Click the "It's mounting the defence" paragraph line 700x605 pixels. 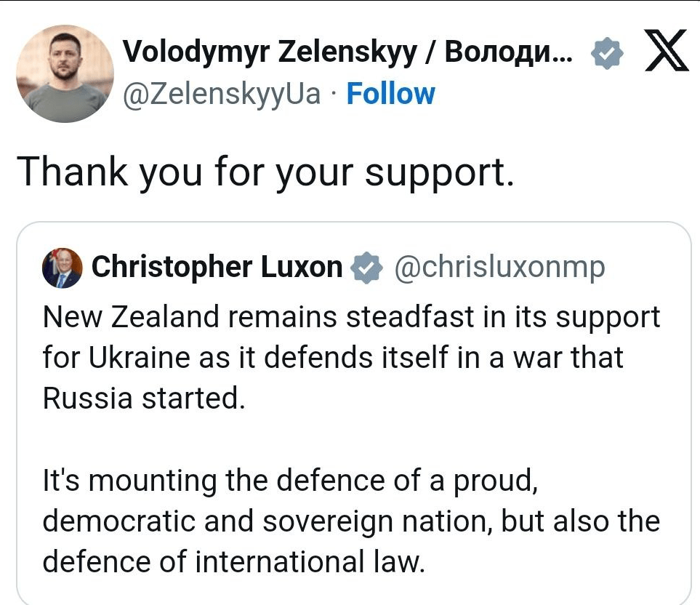(289, 481)
